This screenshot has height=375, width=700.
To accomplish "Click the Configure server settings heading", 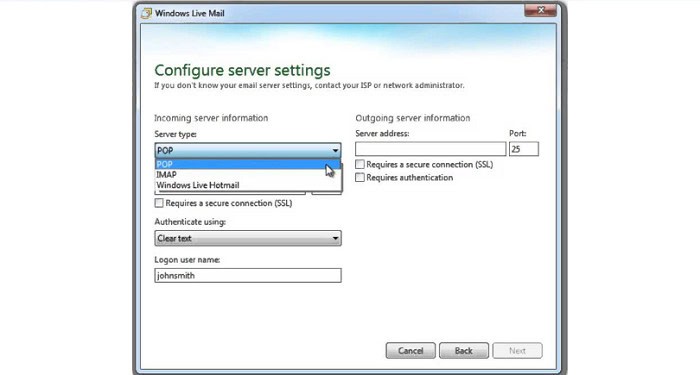I will [x=242, y=71].
